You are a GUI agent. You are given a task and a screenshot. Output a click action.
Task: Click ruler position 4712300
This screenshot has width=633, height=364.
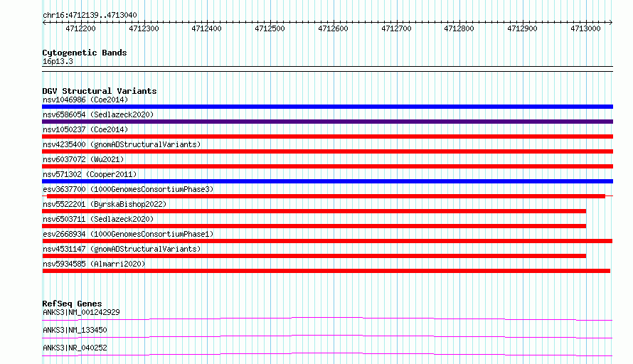[144, 28]
